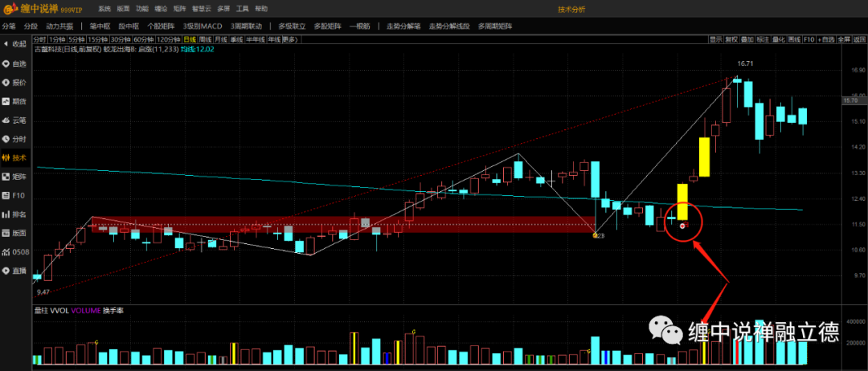This screenshot has width=868, height=371.
Task: Add stock with +自选 button
Action: tap(826, 39)
